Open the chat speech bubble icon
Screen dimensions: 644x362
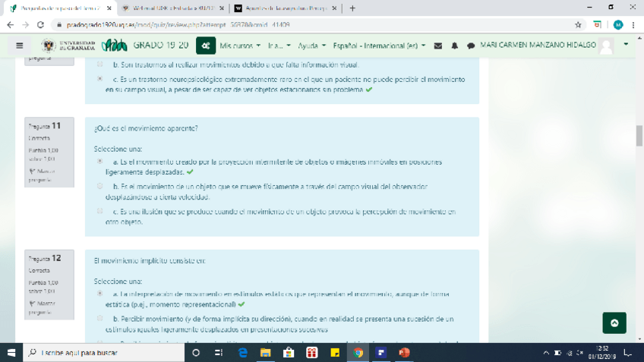tap(471, 46)
